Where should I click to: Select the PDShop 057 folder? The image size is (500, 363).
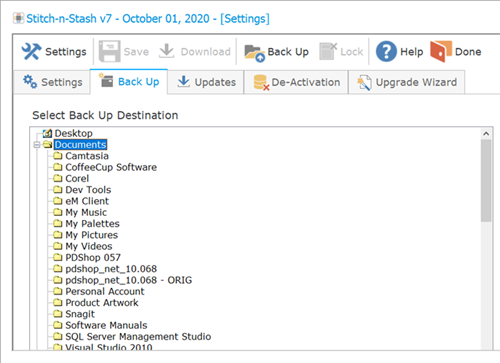[x=93, y=257]
